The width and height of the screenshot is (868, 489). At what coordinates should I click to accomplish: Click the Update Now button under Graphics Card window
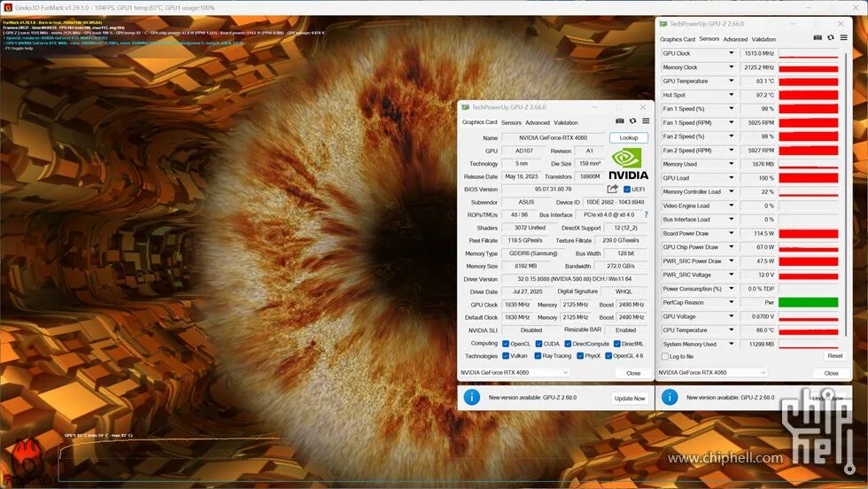[x=630, y=398]
